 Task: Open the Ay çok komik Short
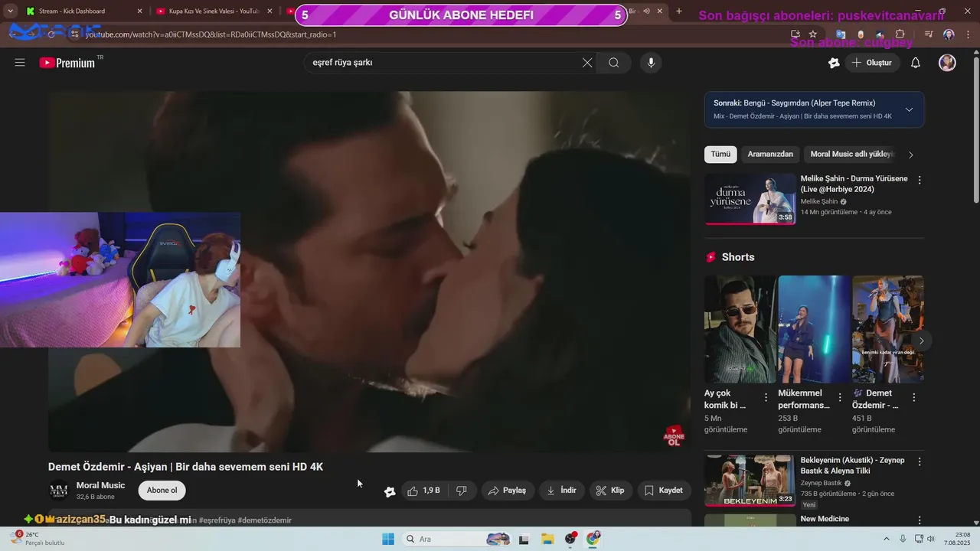740,329
